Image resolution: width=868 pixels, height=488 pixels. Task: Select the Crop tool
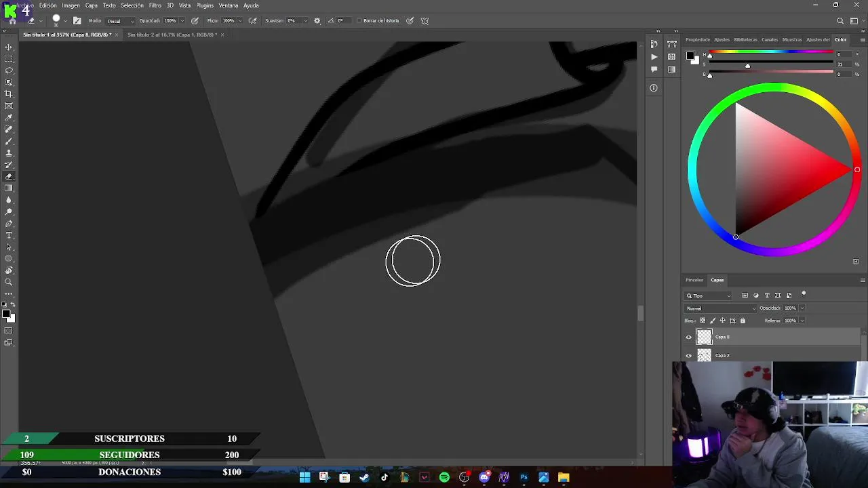point(9,94)
